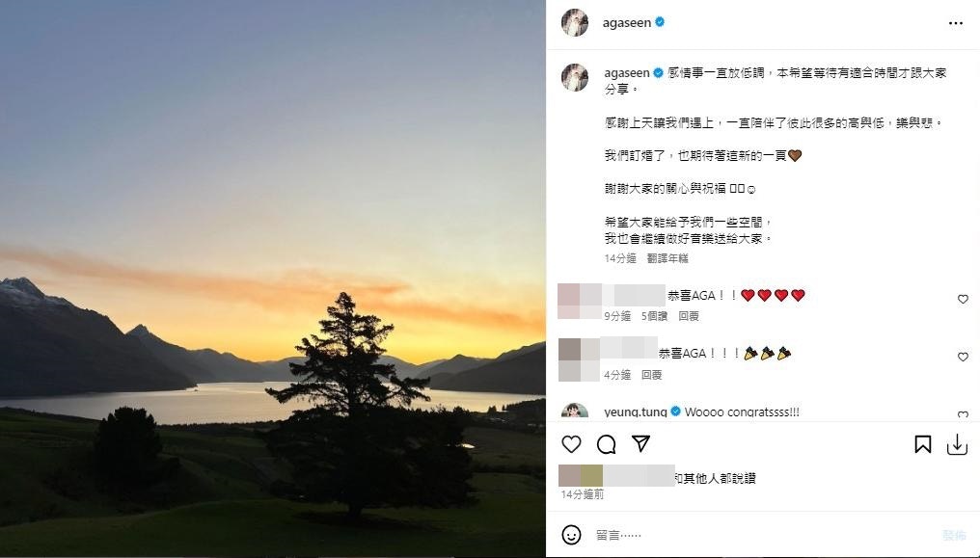Click the 留言 comment input field
The height and width of the screenshot is (558, 980).
(x=763, y=535)
